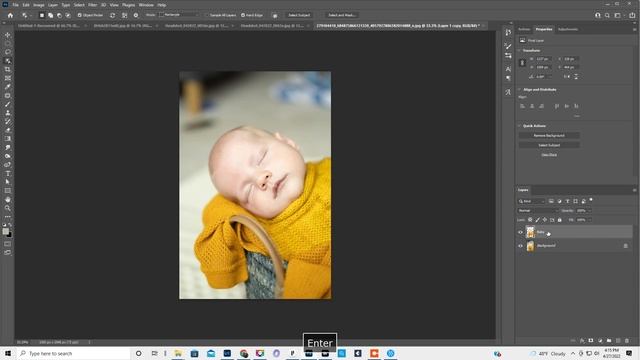The width and height of the screenshot is (640, 360).
Task: Click Remove Background quick action
Action: coord(549,136)
